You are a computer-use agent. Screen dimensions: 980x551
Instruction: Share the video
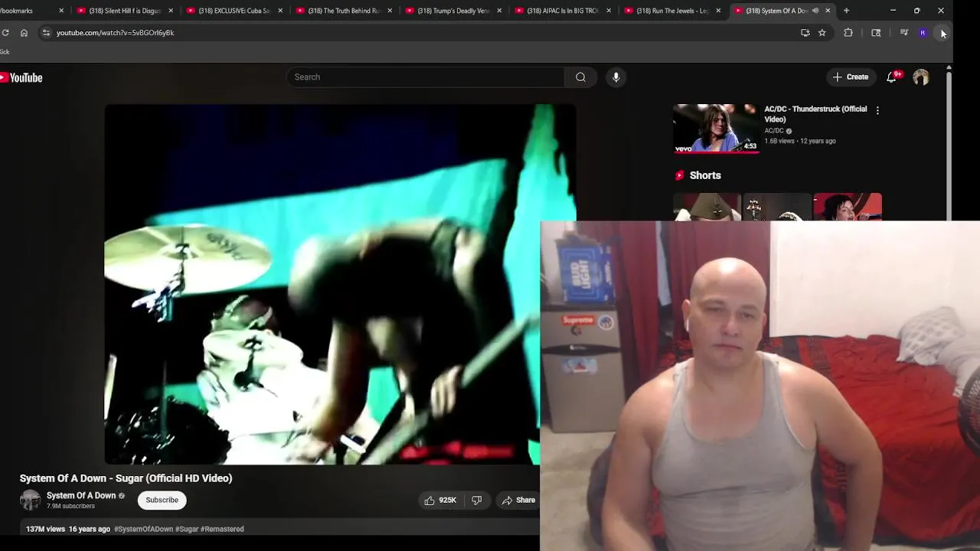tap(518, 500)
